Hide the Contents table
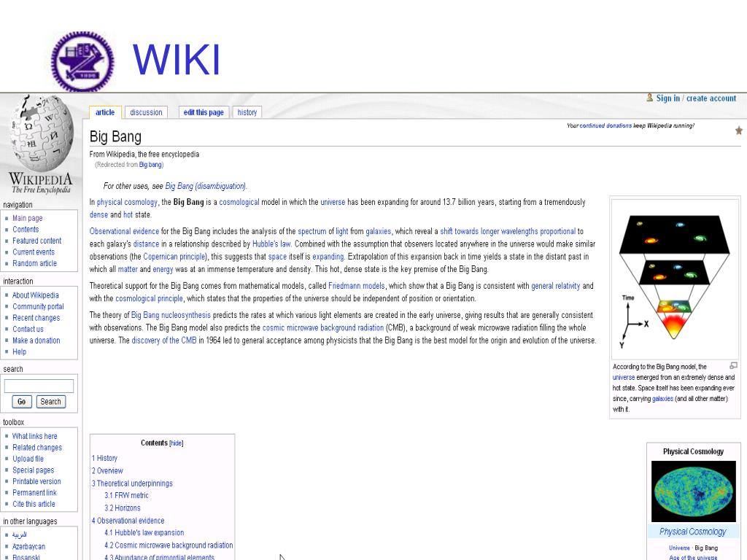The image size is (747, 560). point(177,443)
